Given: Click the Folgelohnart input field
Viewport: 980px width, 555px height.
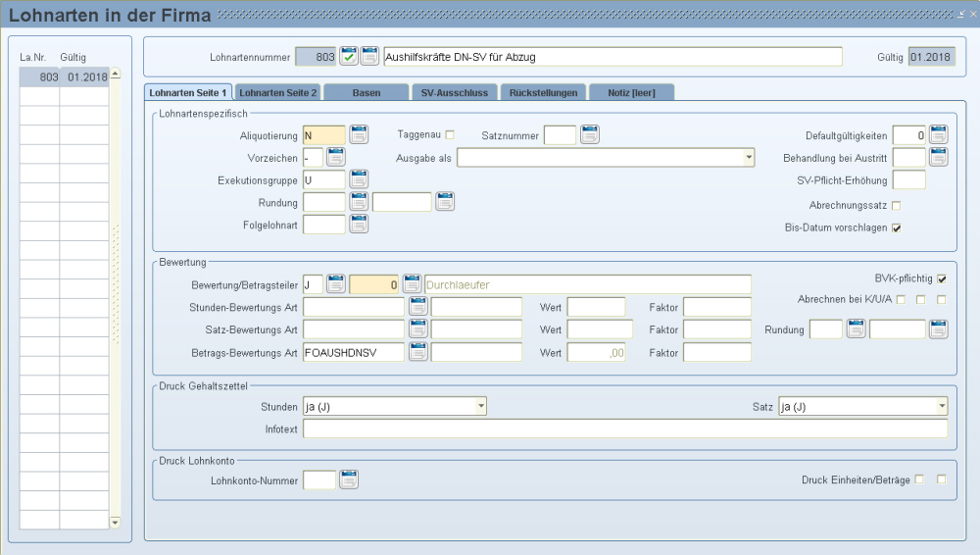Looking at the screenshot, I should (x=323, y=225).
